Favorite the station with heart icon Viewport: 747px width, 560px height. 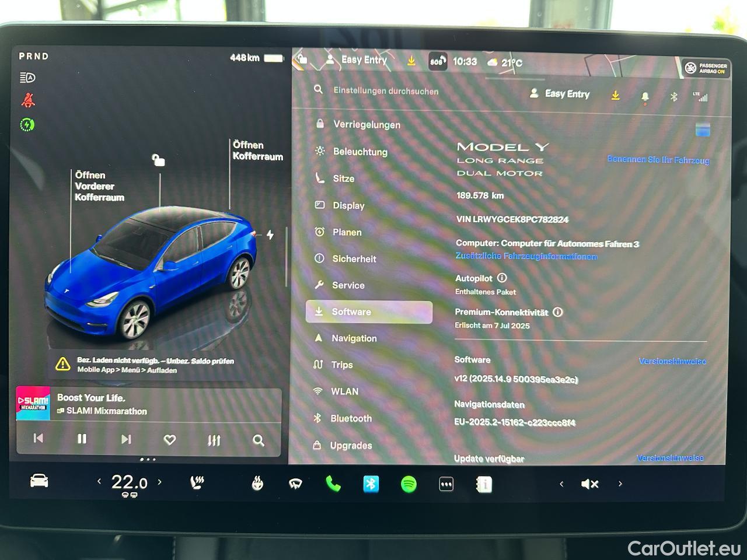[x=170, y=440]
